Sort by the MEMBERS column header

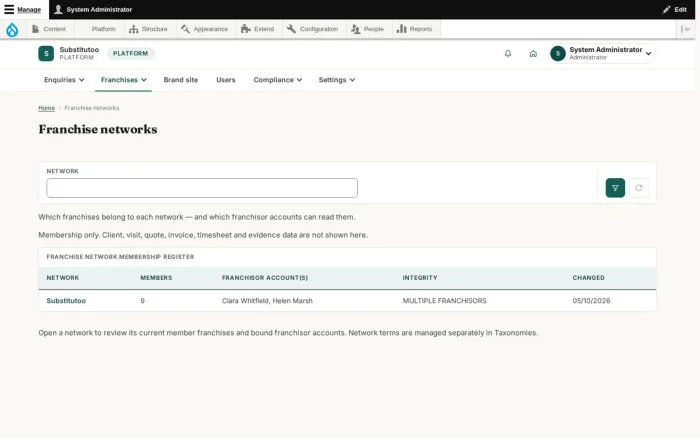pyautogui.click(x=156, y=278)
